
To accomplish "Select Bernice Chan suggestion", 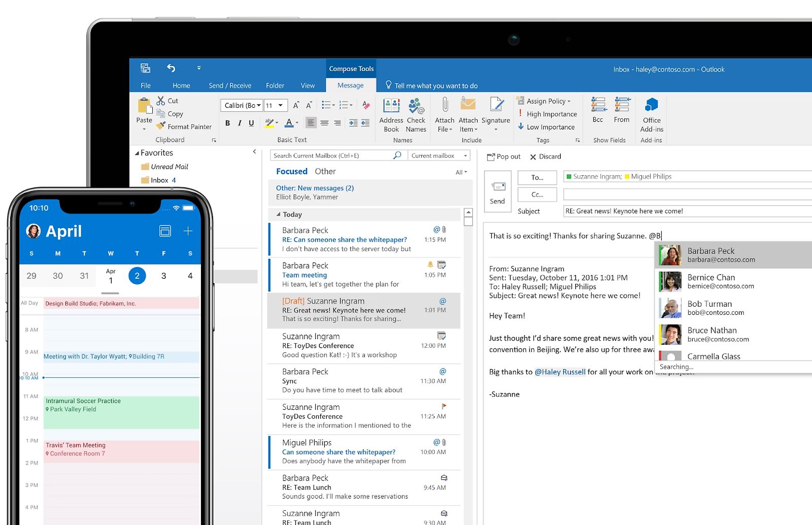I will tap(733, 281).
